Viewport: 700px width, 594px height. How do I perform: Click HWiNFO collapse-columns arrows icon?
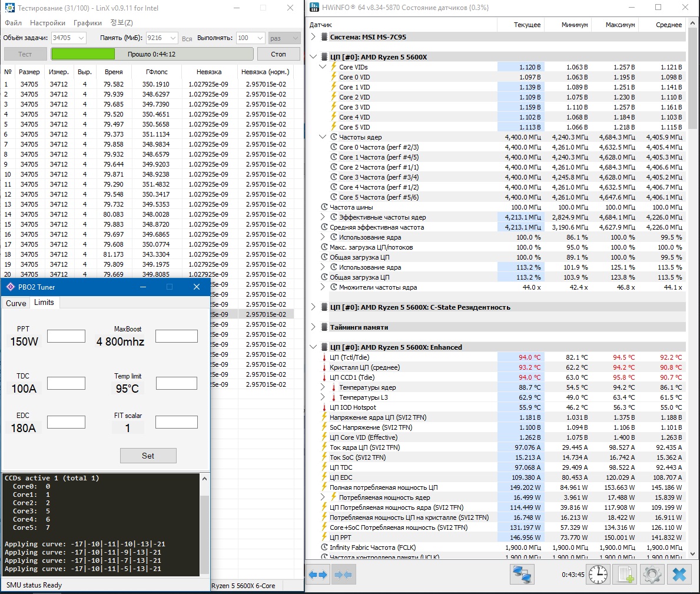(x=343, y=575)
